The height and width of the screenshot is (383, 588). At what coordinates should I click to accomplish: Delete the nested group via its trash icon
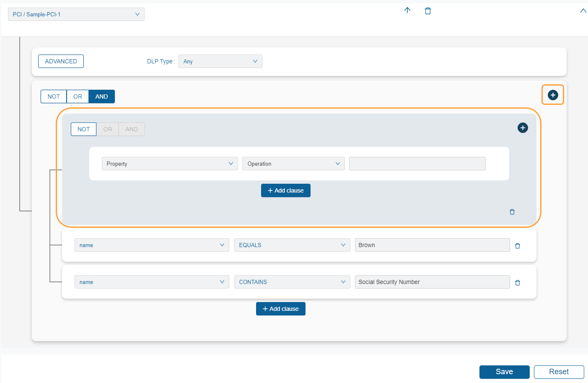512,212
